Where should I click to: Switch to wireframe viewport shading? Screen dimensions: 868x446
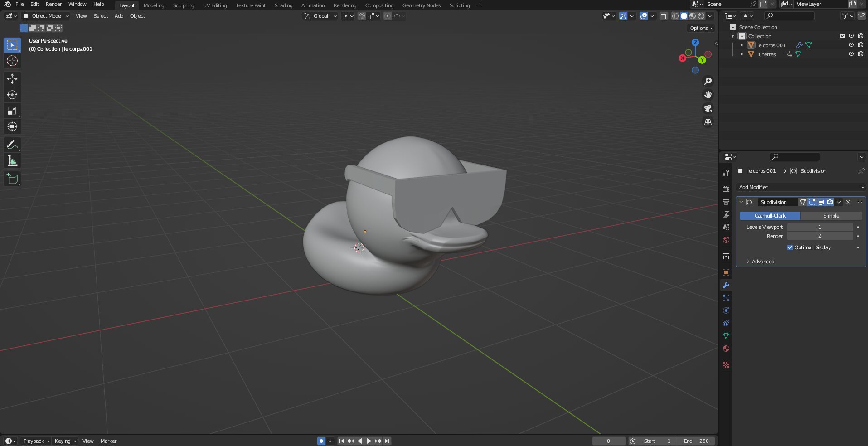click(x=675, y=16)
